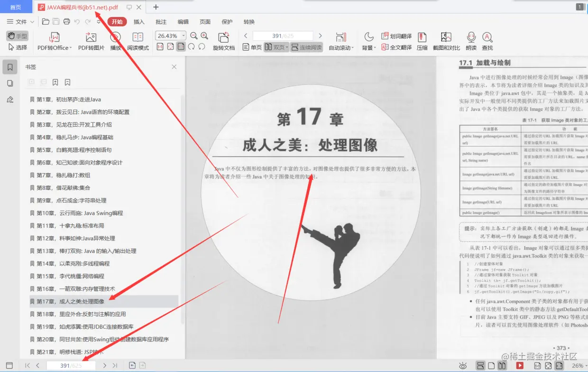Switch to 单页 single page view
Image resolution: width=588 pixels, height=372 pixels.
pos(252,47)
